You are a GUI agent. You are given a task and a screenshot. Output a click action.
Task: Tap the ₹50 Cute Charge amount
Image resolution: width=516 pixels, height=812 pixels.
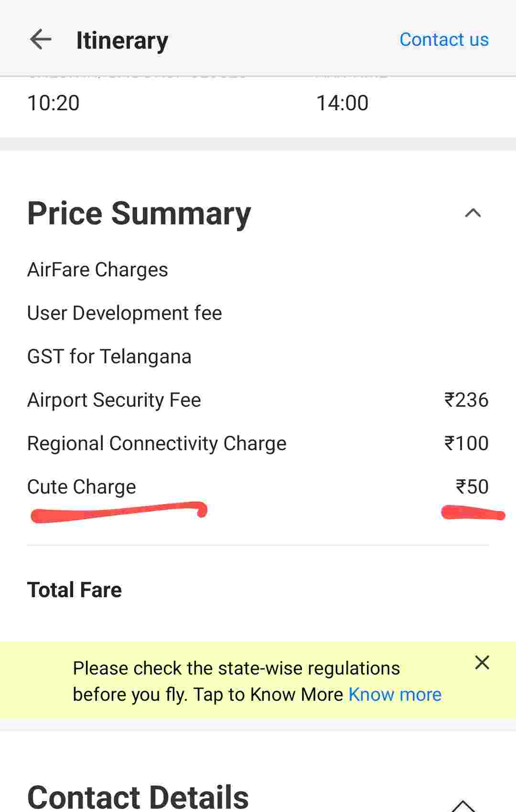[x=472, y=487]
